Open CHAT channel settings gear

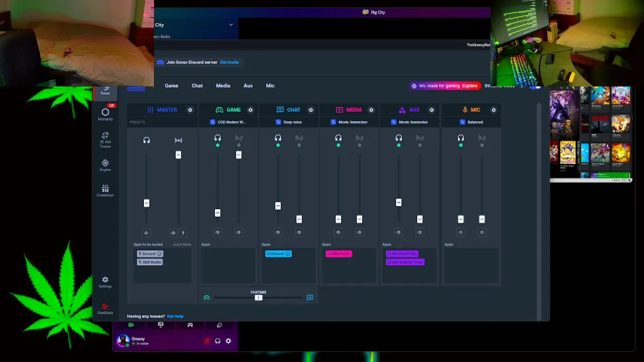311,110
